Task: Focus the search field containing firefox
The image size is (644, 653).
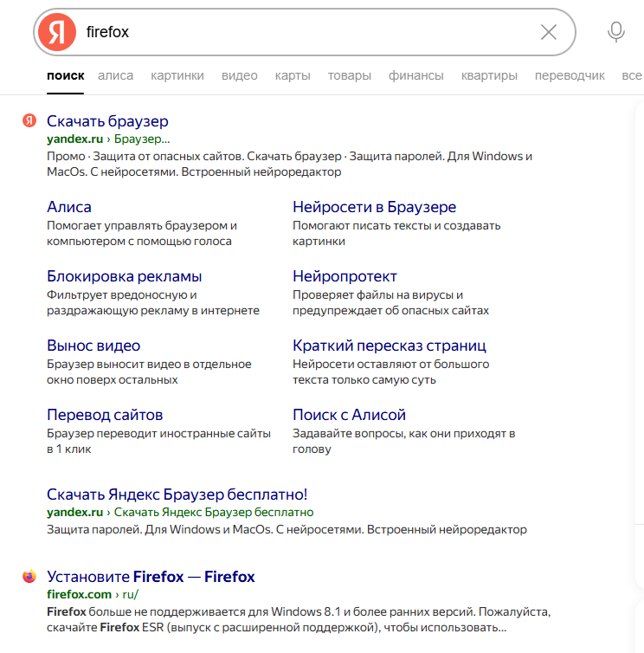Action: tap(303, 32)
